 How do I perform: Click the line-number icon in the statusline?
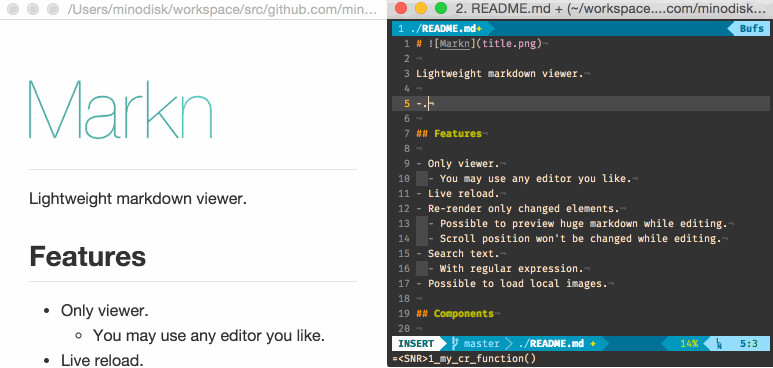pyautogui.click(x=718, y=344)
